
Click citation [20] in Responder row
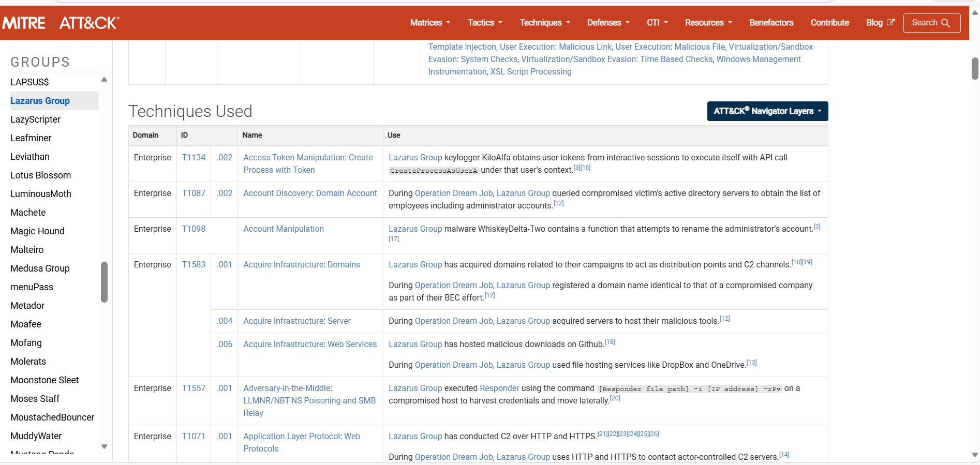point(615,398)
